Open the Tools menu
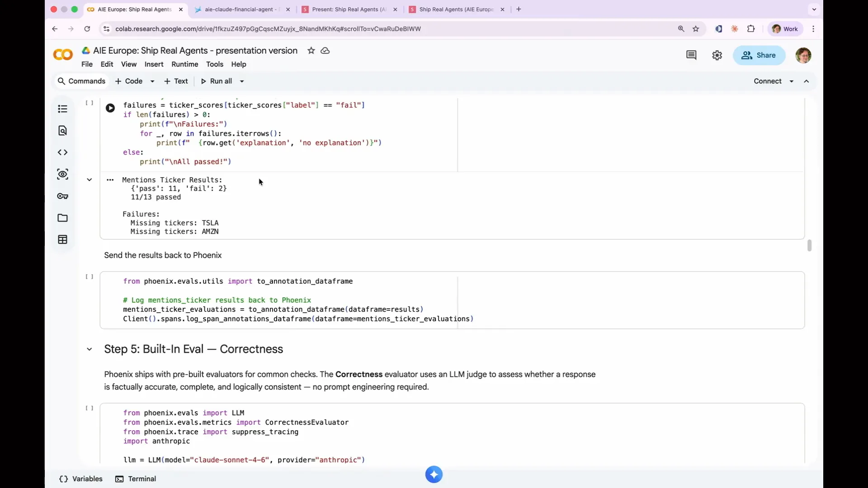 point(215,64)
